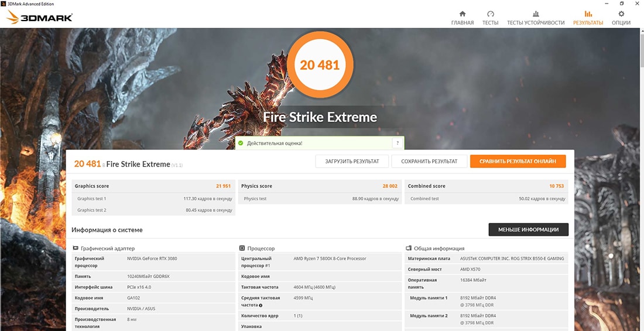Click МЕНЬШЕ ИНФОРМАЦИИ button

[528, 230]
